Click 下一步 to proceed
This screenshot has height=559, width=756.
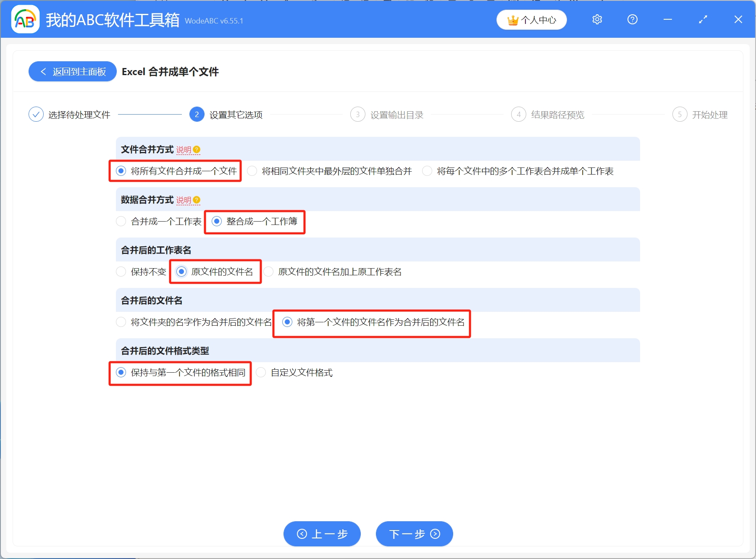click(x=414, y=534)
